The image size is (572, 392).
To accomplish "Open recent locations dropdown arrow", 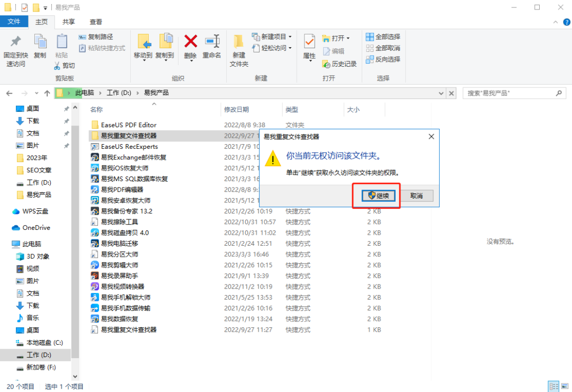I will click(x=37, y=93).
